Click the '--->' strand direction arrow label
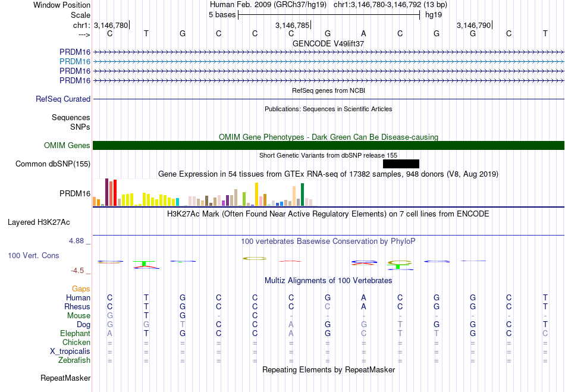The image size is (565, 392). (84, 35)
